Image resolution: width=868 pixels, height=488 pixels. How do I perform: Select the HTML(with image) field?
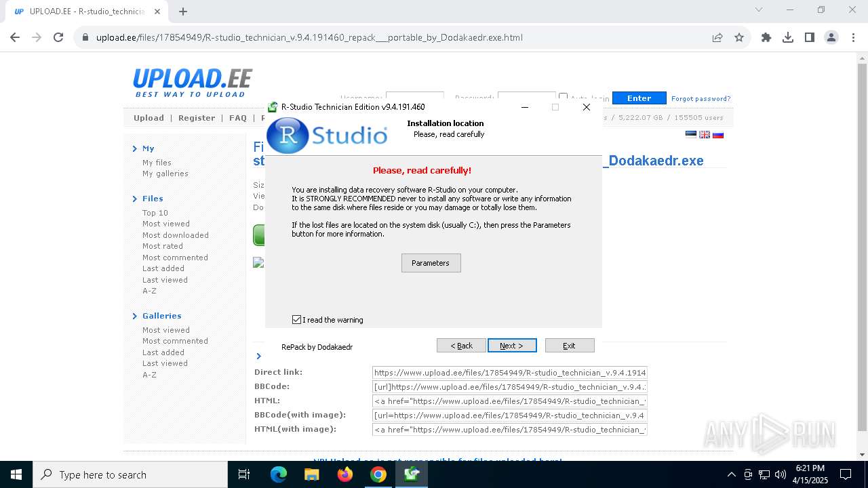(x=510, y=429)
